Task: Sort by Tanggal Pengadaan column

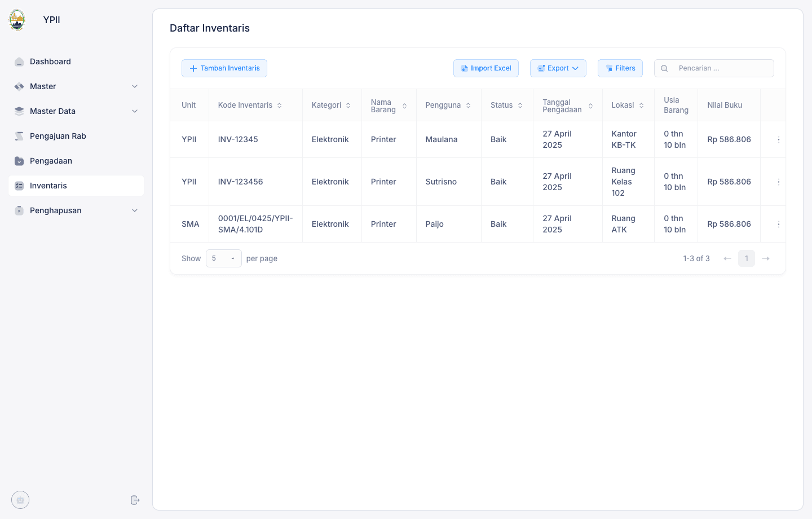Action: [x=590, y=106]
